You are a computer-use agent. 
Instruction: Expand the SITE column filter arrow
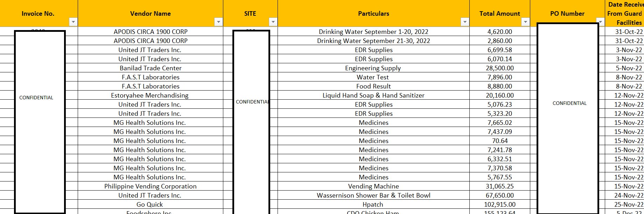pos(273,22)
